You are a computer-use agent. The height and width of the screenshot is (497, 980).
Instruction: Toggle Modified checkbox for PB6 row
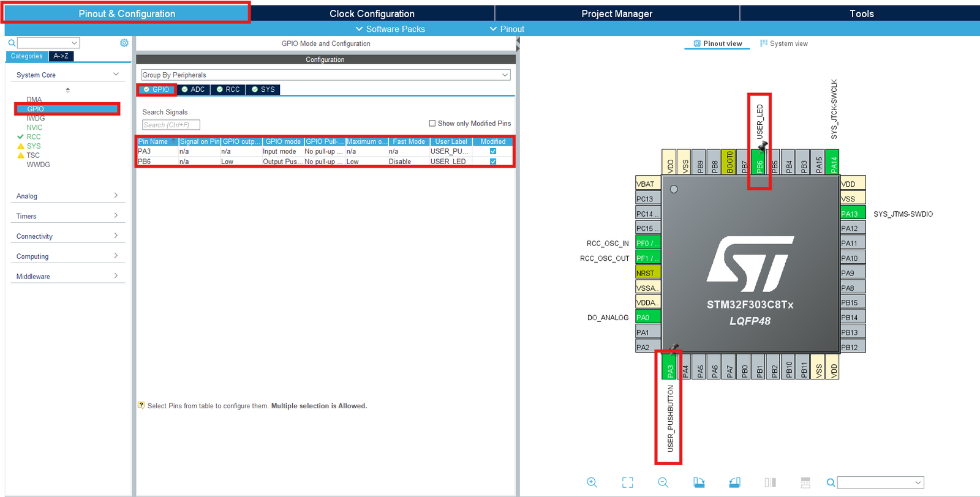pyautogui.click(x=493, y=162)
